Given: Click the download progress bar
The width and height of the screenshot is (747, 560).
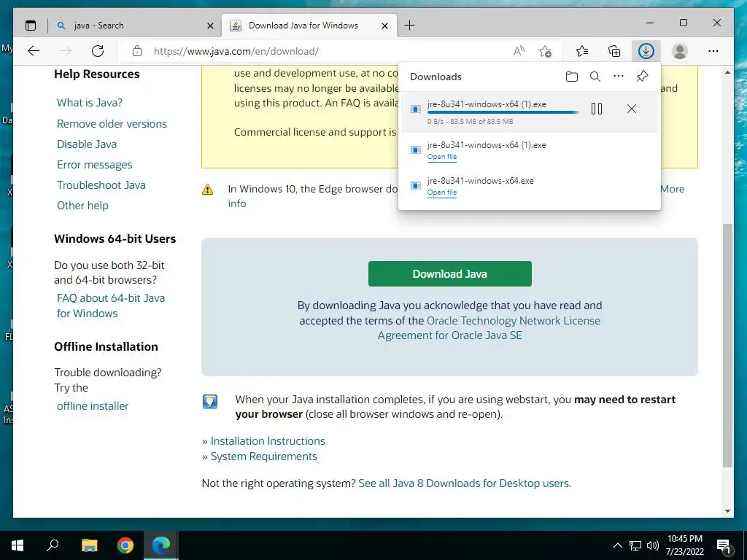Looking at the screenshot, I should [x=503, y=112].
